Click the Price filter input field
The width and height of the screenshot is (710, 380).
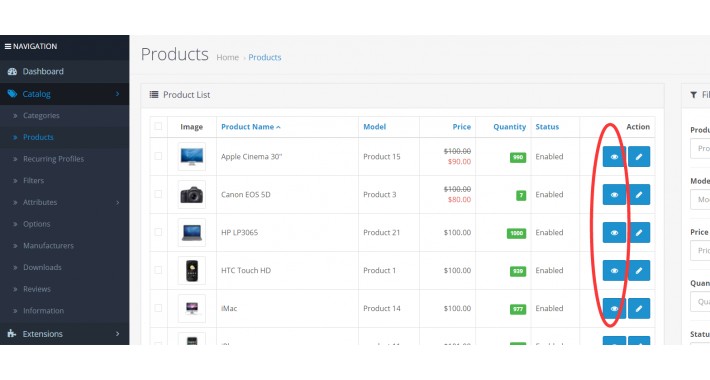point(700,250)
